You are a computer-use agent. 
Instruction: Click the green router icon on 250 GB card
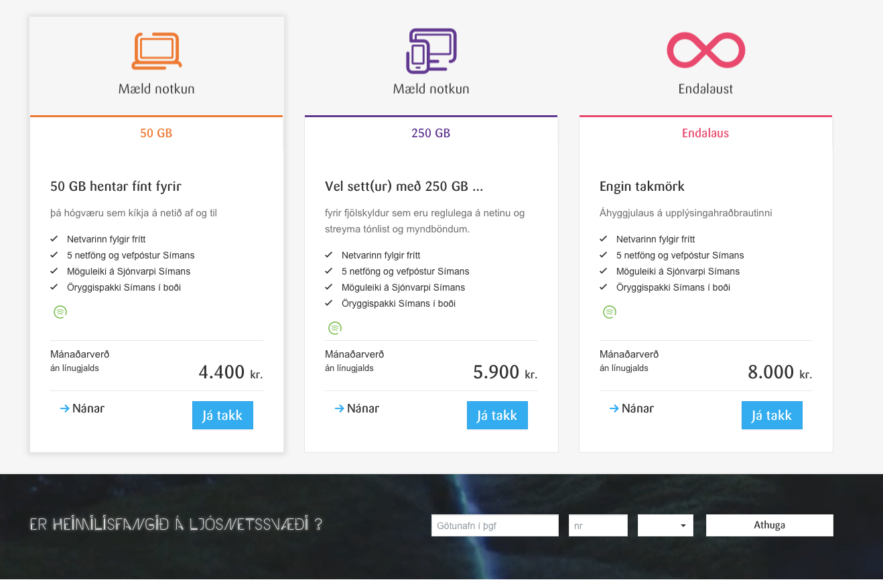click(335, 328)
